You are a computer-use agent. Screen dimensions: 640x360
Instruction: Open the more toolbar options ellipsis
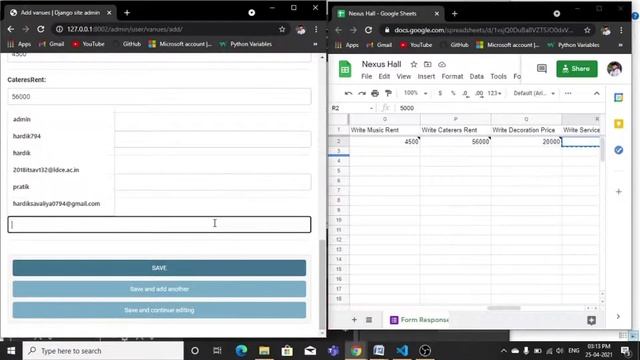point(568,93)
